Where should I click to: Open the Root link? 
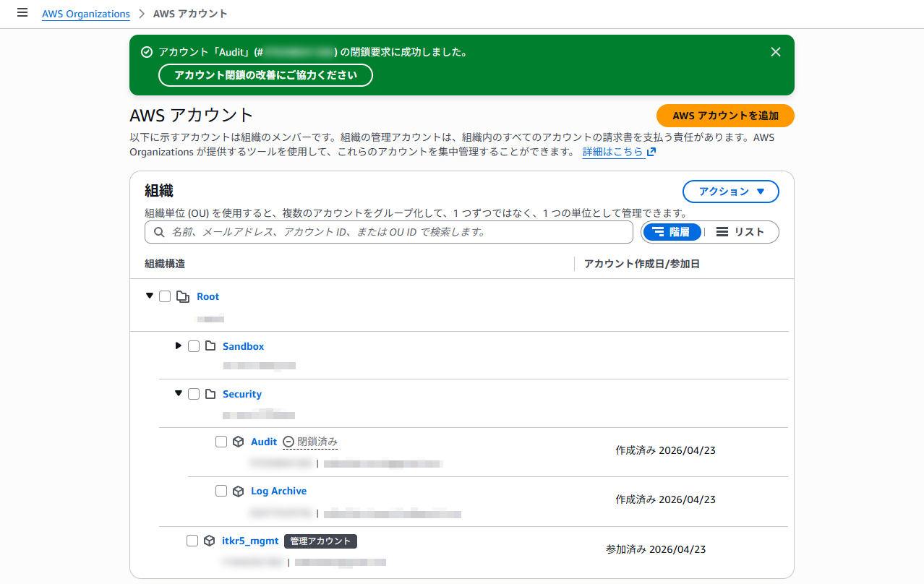tap(208, 296)
